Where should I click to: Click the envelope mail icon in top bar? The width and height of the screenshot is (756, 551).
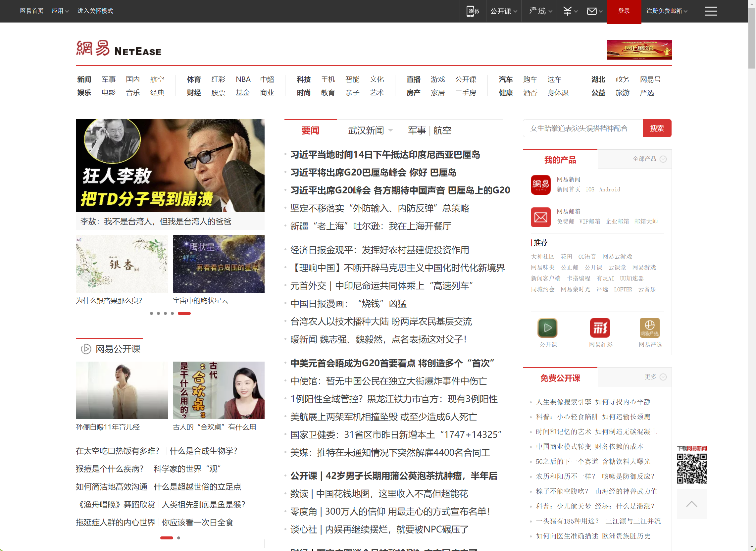[x=592, y=11]
